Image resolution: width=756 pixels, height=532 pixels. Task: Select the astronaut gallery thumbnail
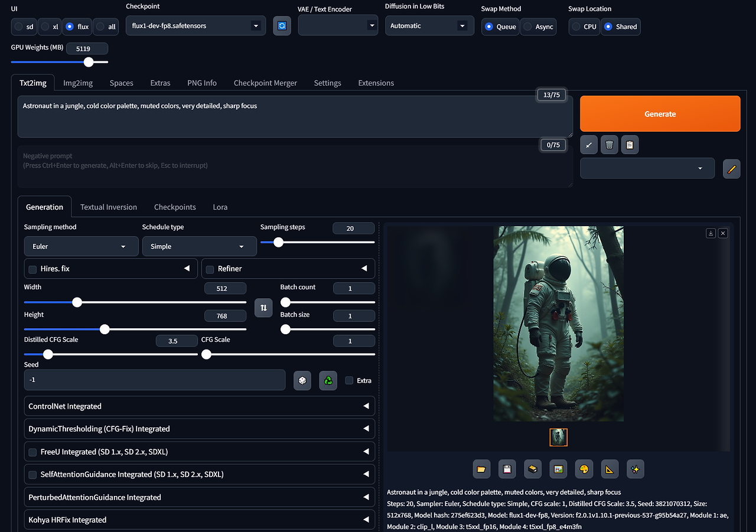(558, 437)
